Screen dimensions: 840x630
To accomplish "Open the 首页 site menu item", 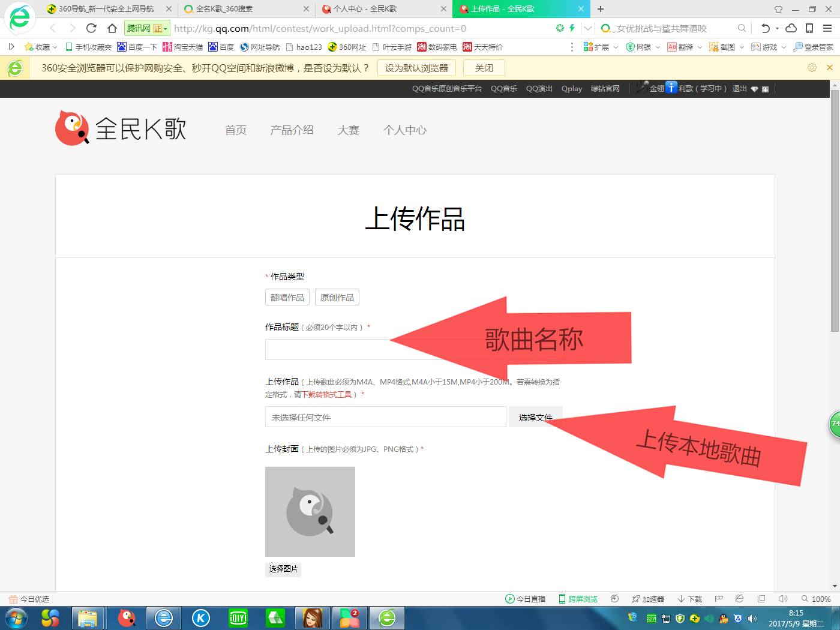I will coord(236,130).
